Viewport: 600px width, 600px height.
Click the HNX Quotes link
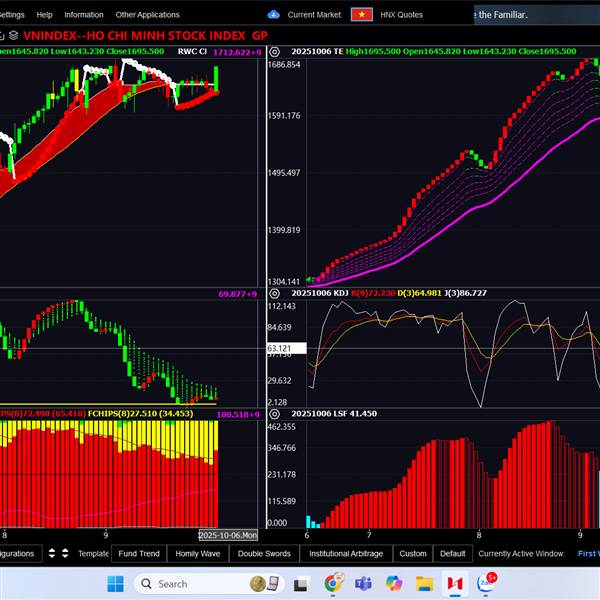pos(401,15)
